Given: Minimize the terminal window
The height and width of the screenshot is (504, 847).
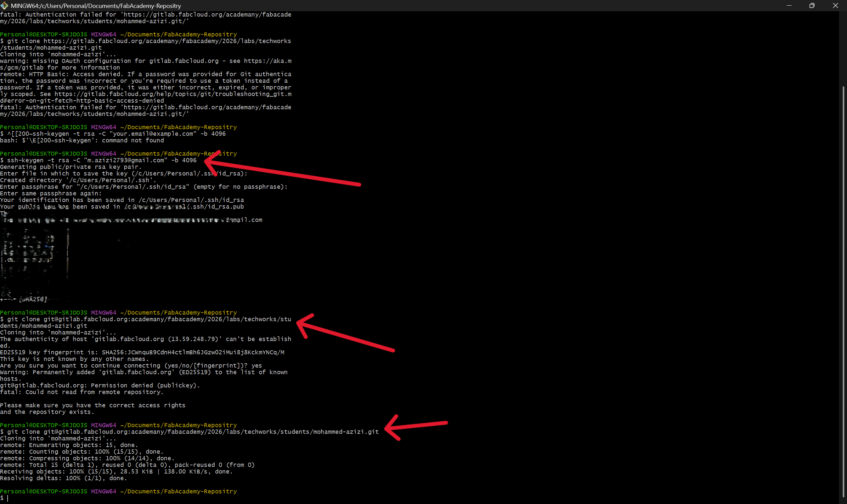Looking at the screenshot, I should (789, 5).
